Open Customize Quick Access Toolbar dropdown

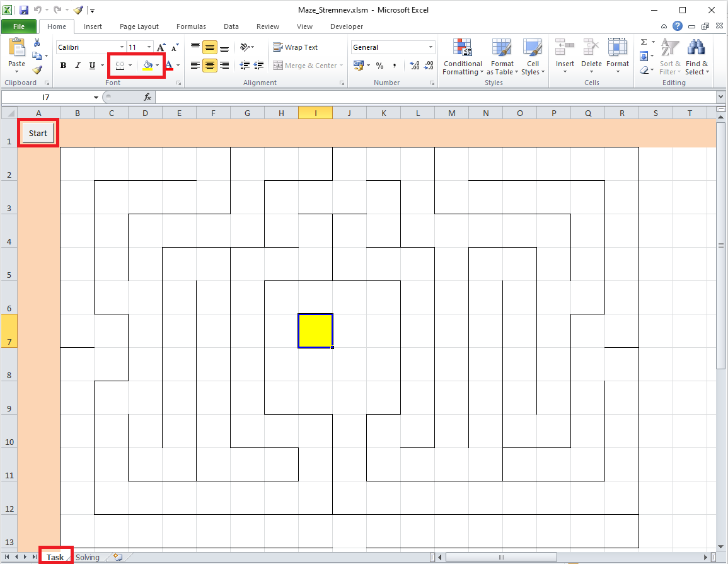pyautogui.click(x=93, y=10)
